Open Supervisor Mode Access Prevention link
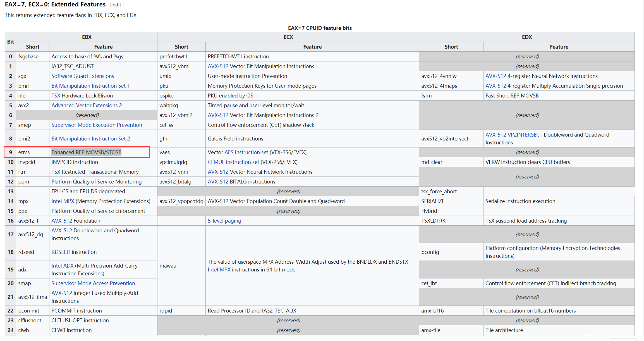 (93, 283)
